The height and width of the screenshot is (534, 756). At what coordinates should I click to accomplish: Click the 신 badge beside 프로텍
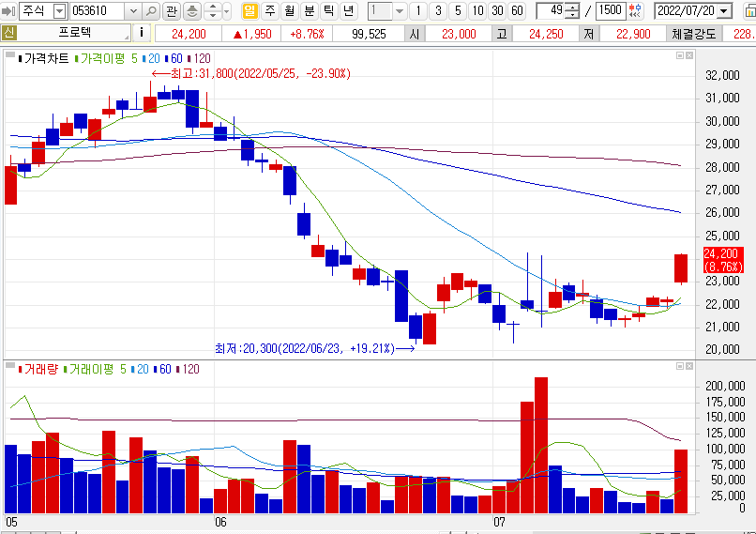click(8, 33)
